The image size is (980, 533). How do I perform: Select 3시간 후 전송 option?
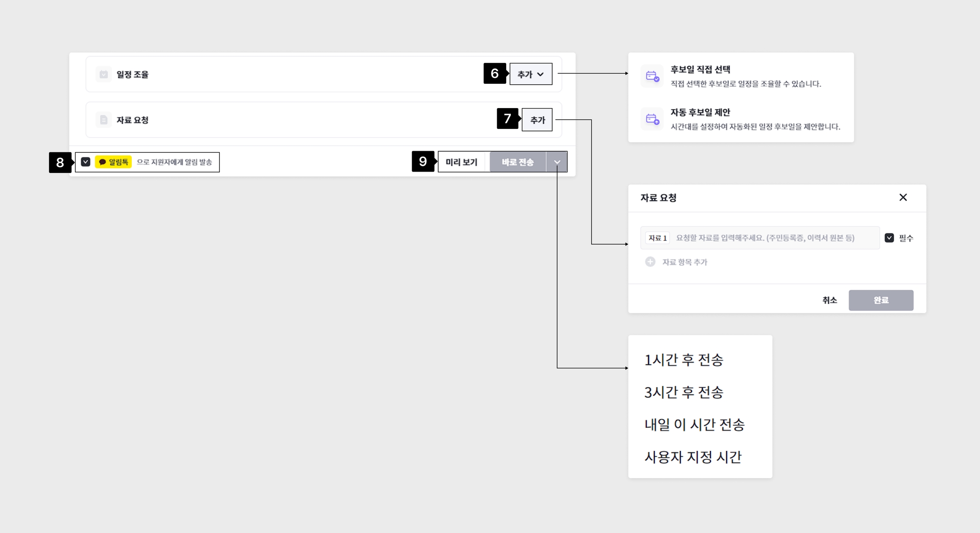(684, 393)
